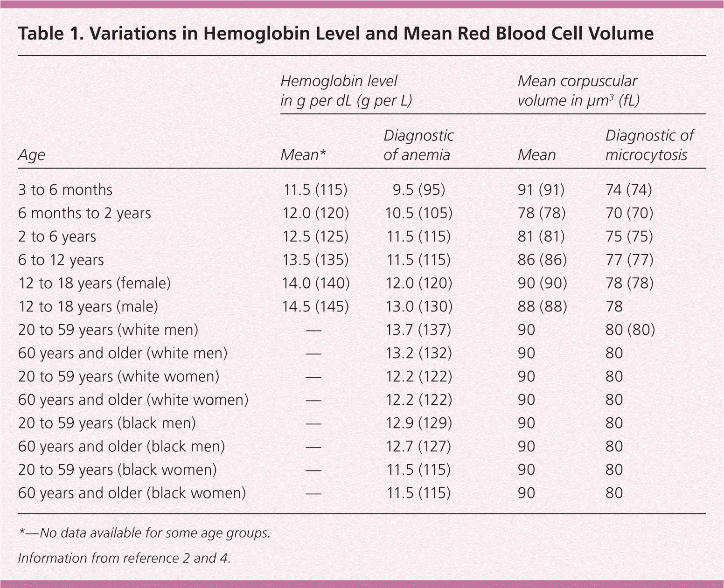
Task: Click '20 to 59 years (white women)' label
Action: point(118,376)
